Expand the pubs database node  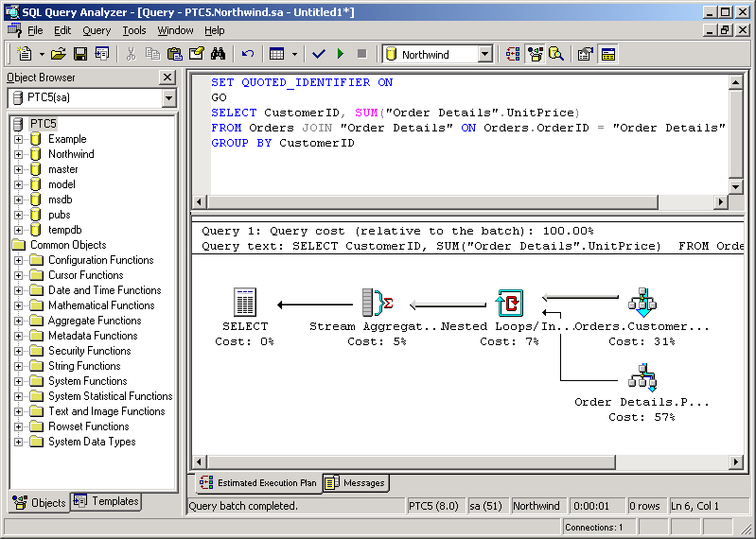coord(18,215)
